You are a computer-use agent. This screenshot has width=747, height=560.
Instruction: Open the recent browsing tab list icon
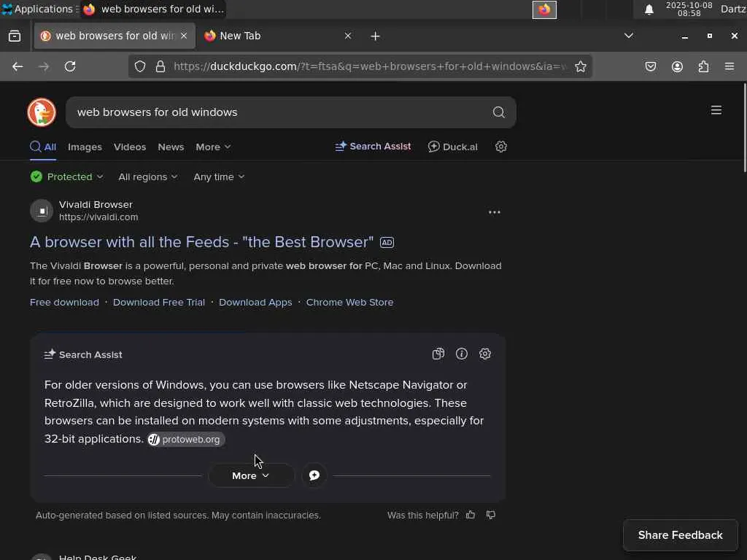point(15,36)
